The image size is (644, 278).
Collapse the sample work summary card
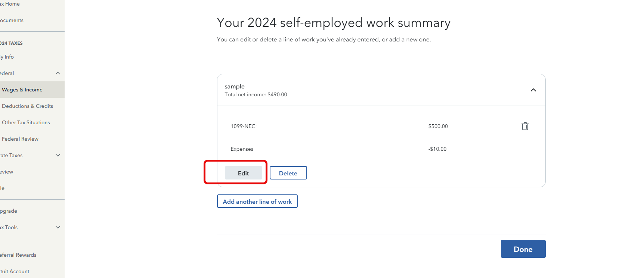point(533,90)
